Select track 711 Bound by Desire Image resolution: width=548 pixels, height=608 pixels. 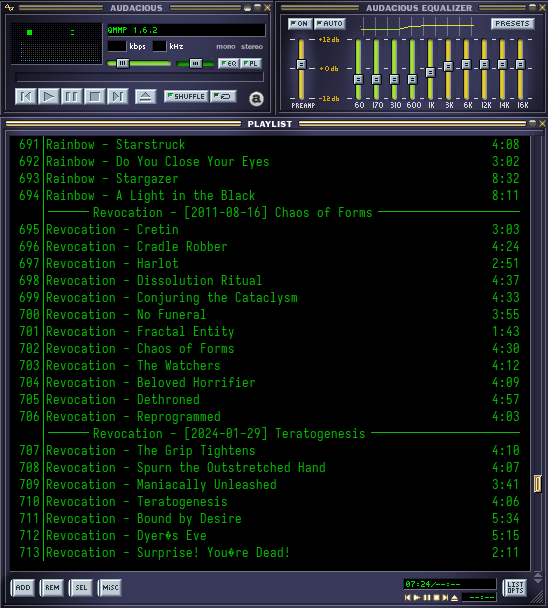point(270,519)
